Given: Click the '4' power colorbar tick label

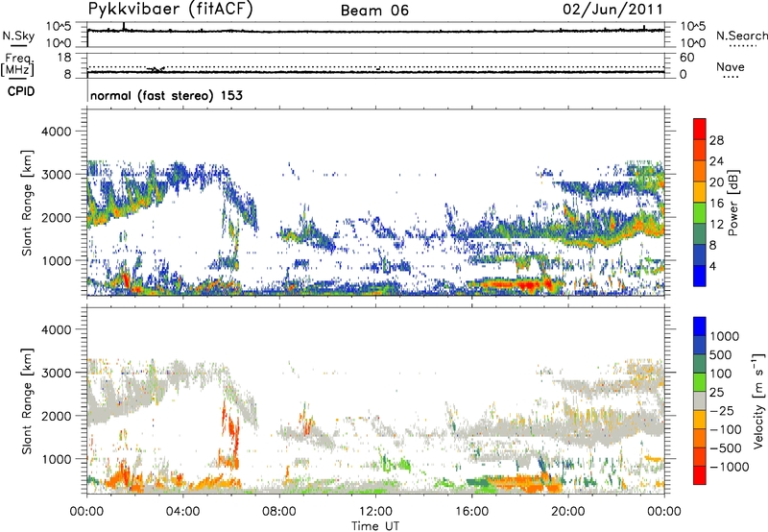Looking at the screenshot, I should [x=713, y=267].
